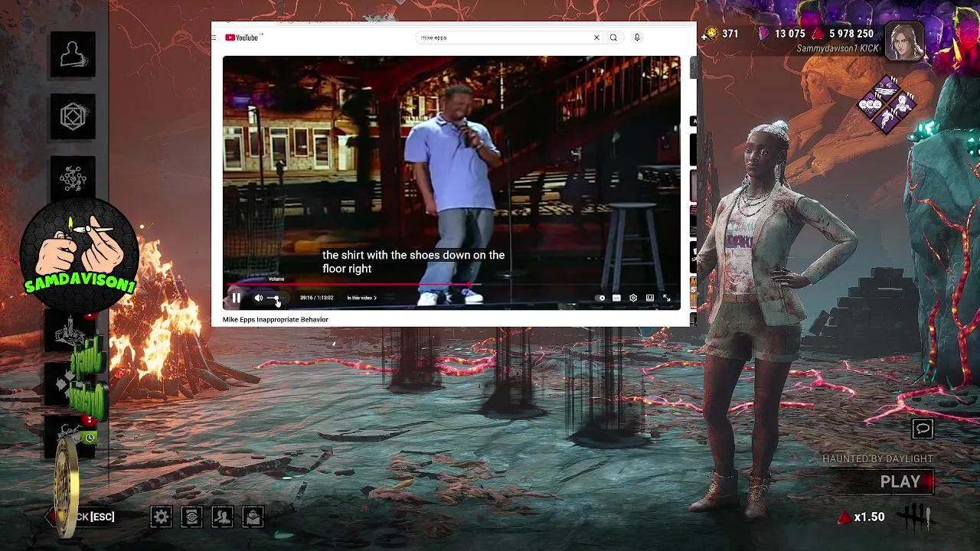This screenshot has height=551, width=980.
Task: Enter fullscreen on the video
Action: [x=667, y=298]
